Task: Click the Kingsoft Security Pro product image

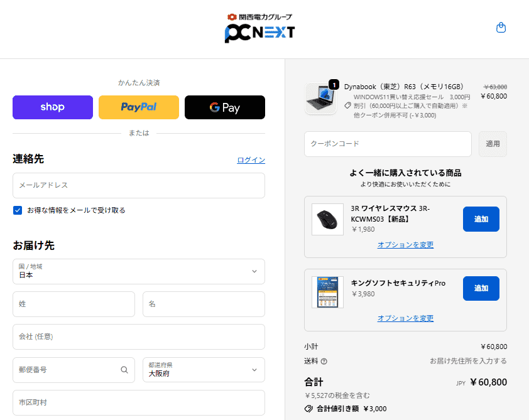Action: [327, 292]
